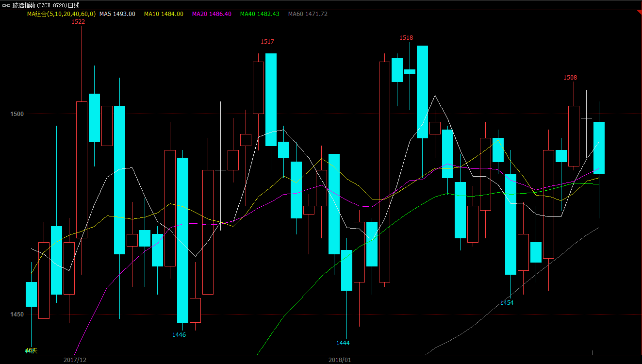
Task: Click the 1508 high price label
Action: [570, 78]
